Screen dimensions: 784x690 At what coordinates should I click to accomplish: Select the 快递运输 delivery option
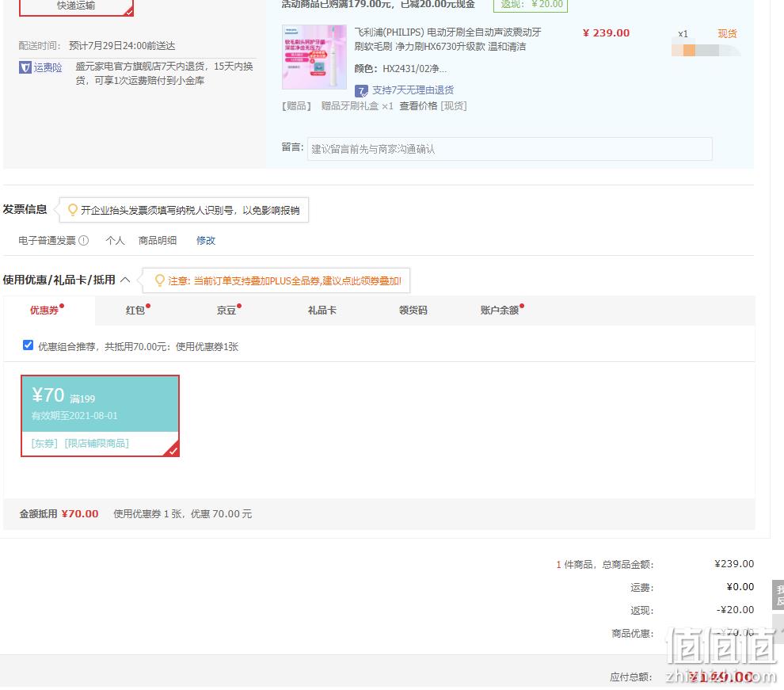point(76,6)
